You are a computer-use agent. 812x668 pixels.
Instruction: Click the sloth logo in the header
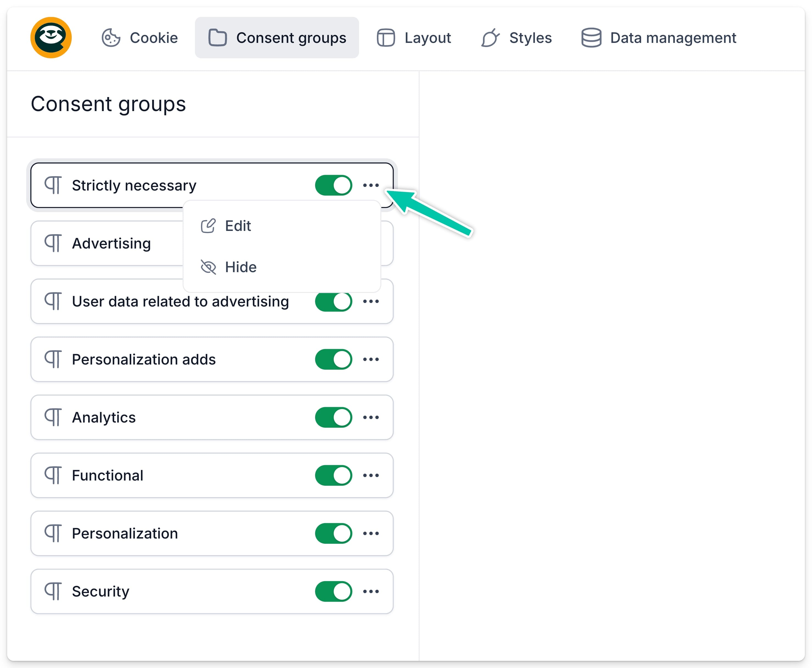[x=51, y=38]
